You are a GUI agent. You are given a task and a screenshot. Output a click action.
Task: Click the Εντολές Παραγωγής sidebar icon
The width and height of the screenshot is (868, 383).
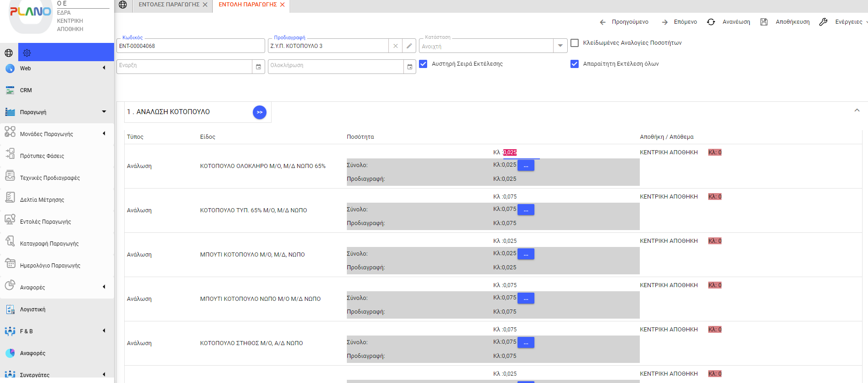pos(10,220)
